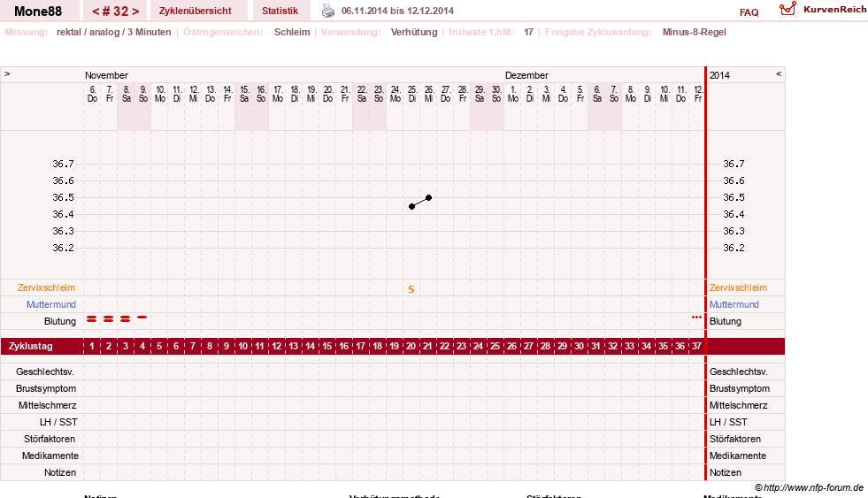Viewport: 868px width, 498px height.
Task: Click the November month label
Action: tap(106, 75)
